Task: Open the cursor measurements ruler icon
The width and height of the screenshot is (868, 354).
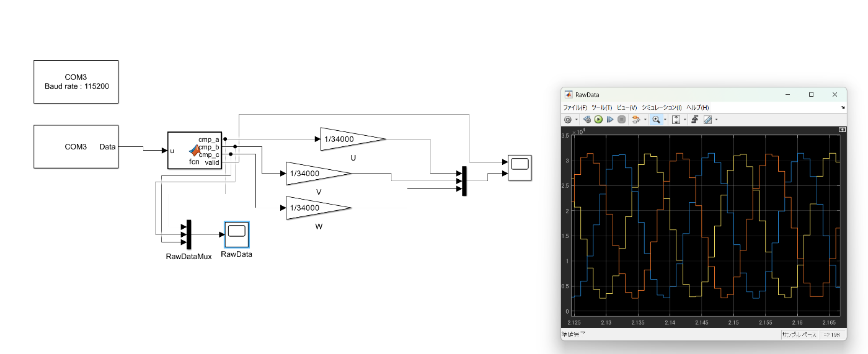Action: tap(707, 119)
